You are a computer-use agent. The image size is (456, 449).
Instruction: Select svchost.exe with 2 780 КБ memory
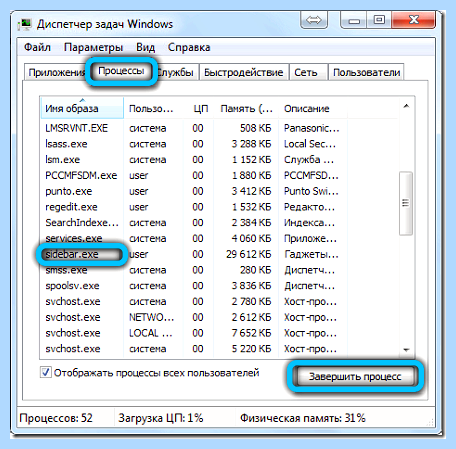[73, 301]
